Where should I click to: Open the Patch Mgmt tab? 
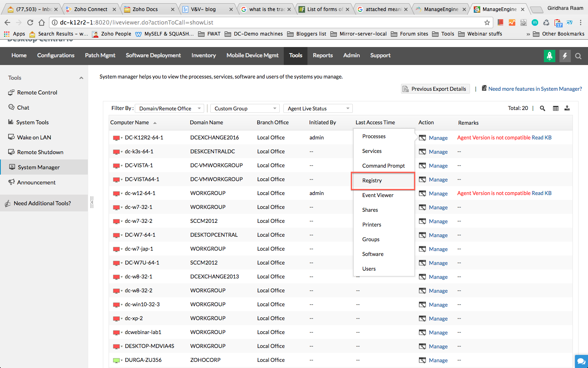(100, 56)
